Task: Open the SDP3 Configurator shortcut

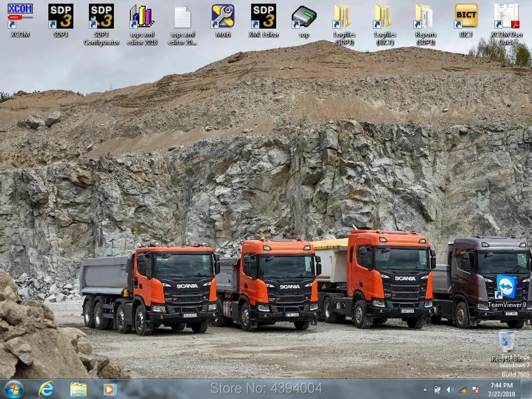Action: tap(101, 16)
